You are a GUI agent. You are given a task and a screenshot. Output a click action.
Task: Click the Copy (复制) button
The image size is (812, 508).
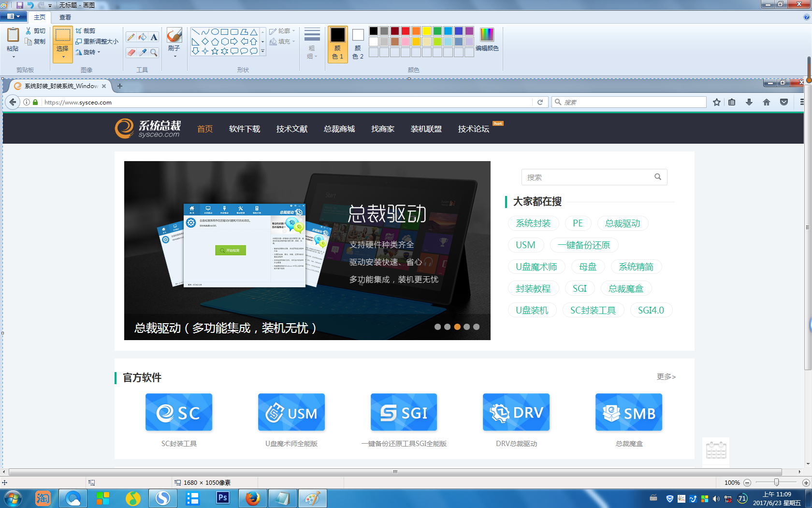click(x=35, y=42)
